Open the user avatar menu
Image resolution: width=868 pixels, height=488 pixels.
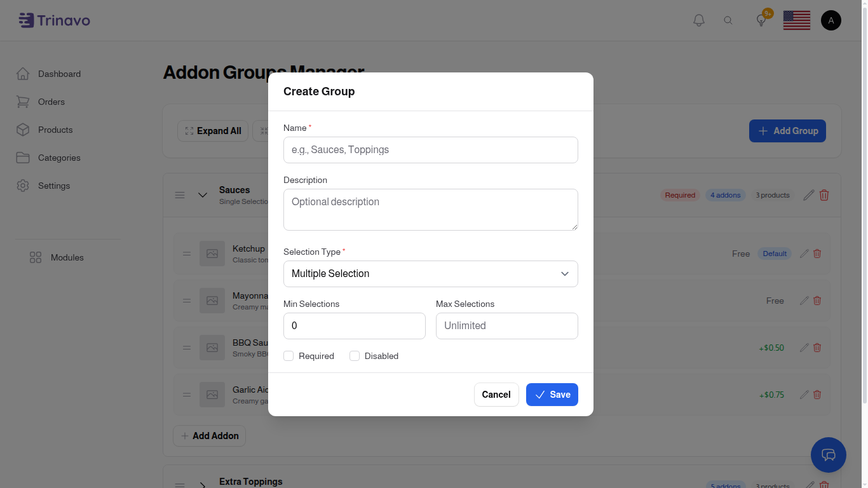[831, 20]
